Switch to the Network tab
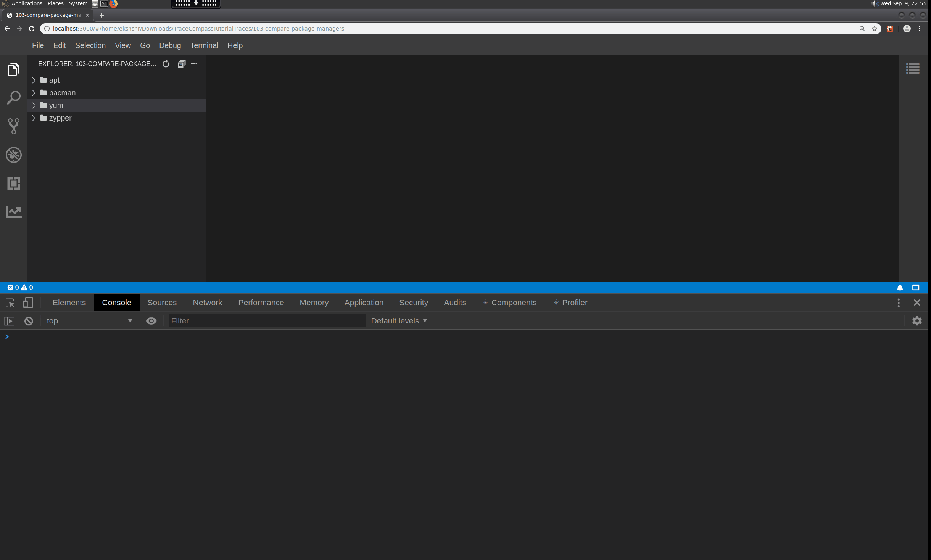 [207, 303]
